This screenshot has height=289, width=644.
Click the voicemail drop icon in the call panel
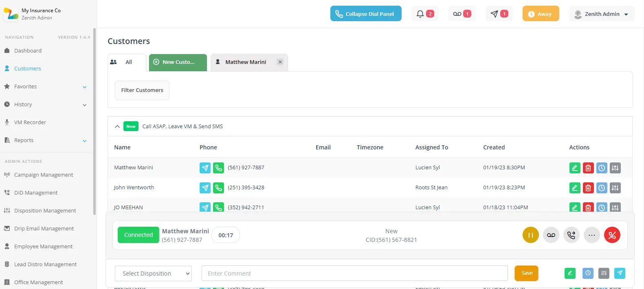click(x=551, y=235)
